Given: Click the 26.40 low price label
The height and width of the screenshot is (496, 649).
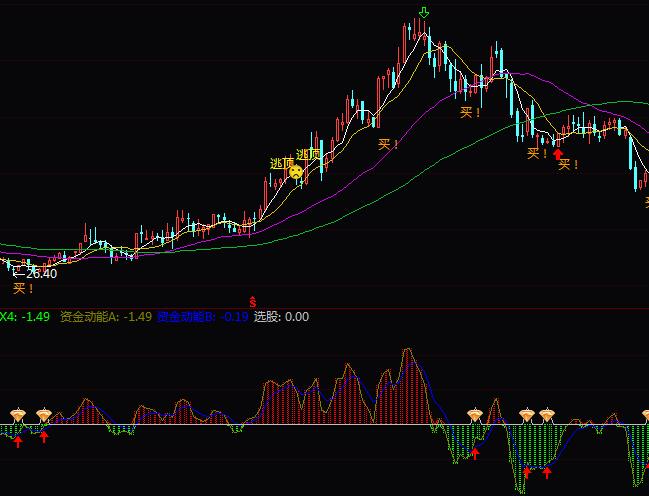Looking at the screenshot, I should pos(38,273).
